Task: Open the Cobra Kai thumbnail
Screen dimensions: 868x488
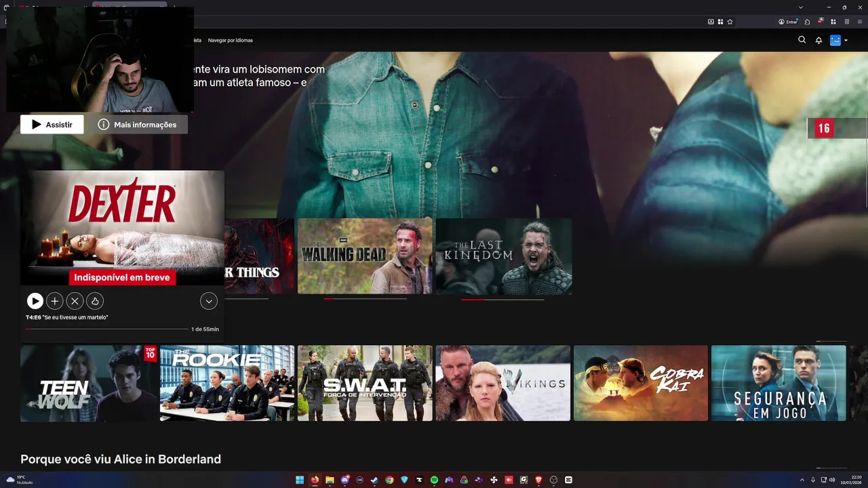Action: point(641,384)
